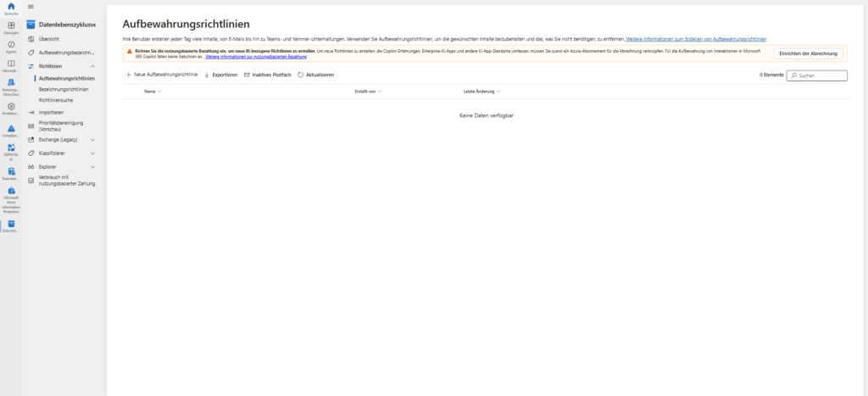Open Lösungen in the left rail
Screen dimensions: 868x396
(11, 28)
